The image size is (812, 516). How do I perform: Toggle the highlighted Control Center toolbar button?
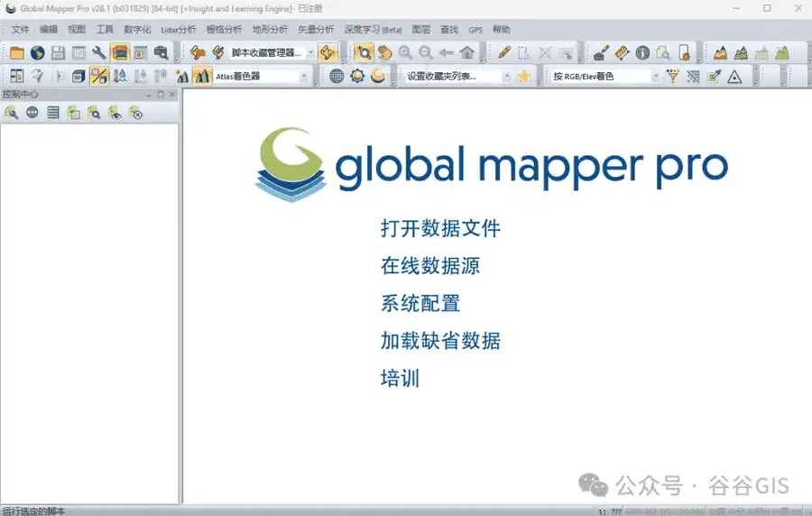coord(120,52)
